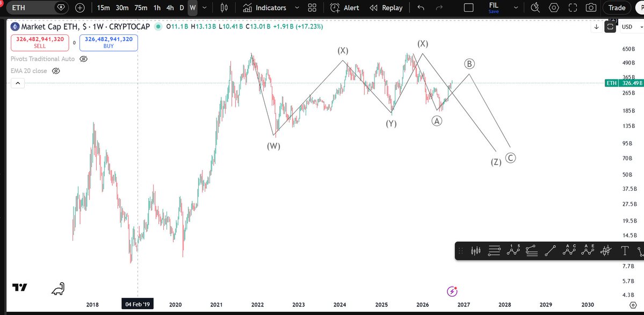Click the ETH 326.49B price label

pos(624,83)
